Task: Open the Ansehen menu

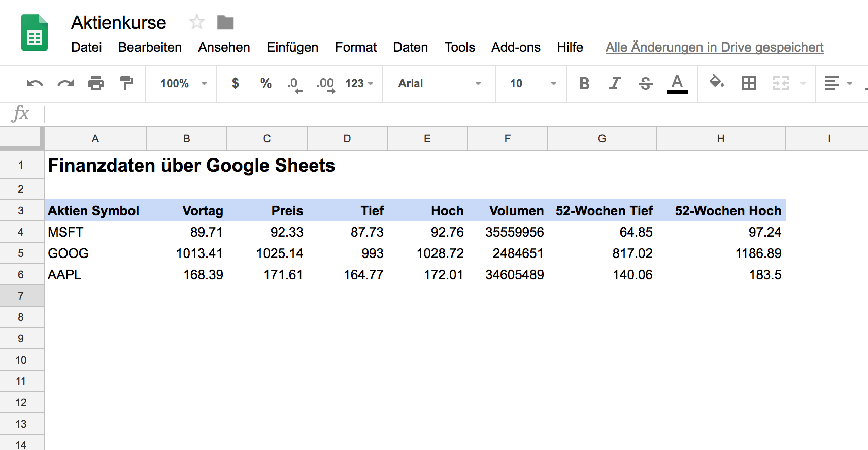Action: tap(224, 47)
